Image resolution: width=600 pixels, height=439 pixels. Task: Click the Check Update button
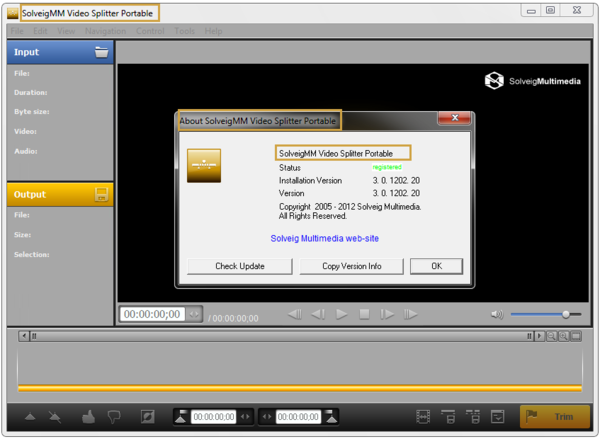pos(240,266)
